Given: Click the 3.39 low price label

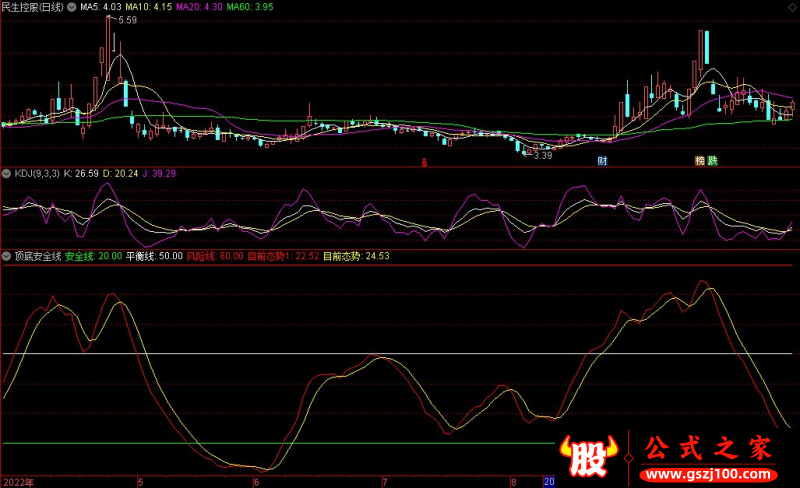Looking at the screenshot, I should coord(542,155).
